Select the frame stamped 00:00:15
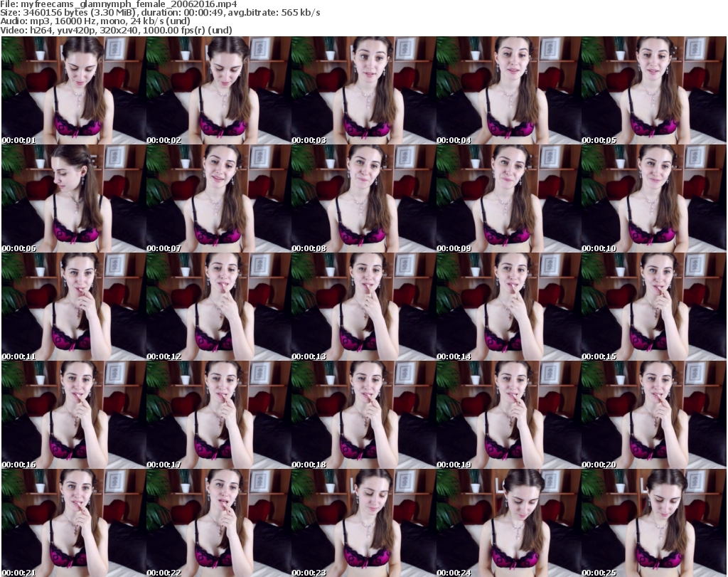This screenshot has width=728, height=577. point(653,307)
